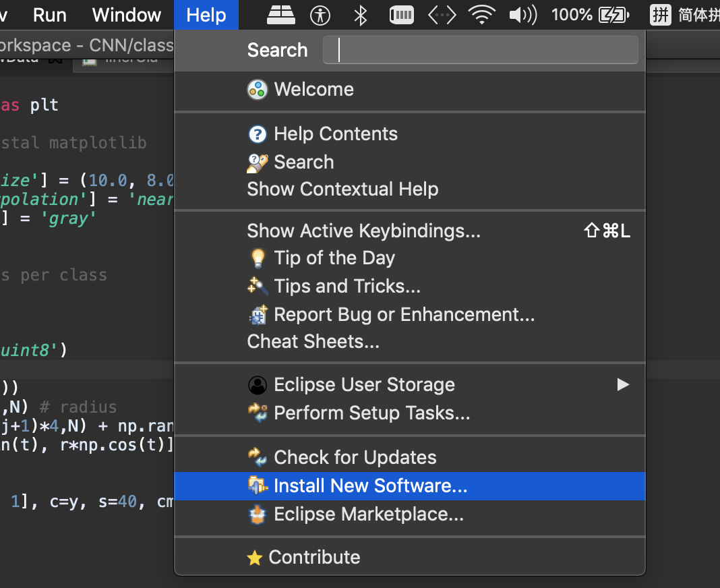Click the stacked trays icon in the menu bar

[x=281, y=15]
